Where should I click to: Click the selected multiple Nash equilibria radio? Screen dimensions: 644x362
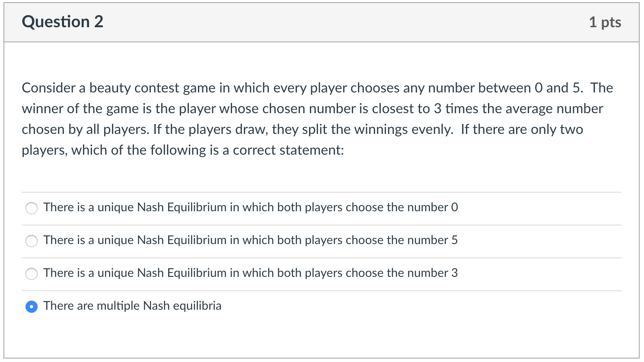(32, 307)
